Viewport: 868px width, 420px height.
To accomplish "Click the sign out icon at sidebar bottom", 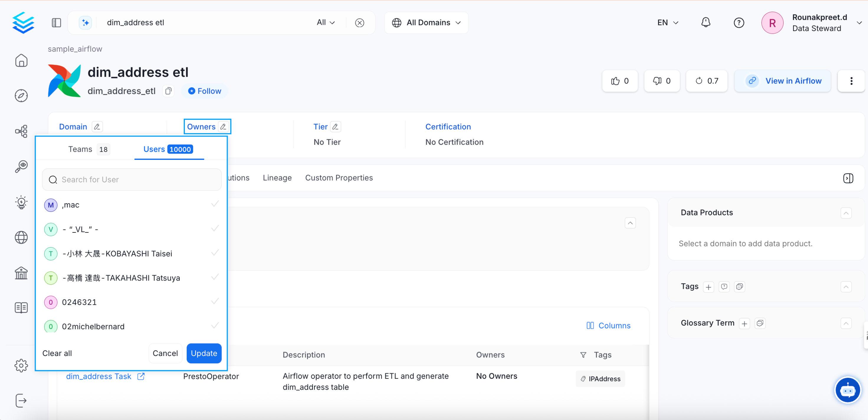I will 22,401.
